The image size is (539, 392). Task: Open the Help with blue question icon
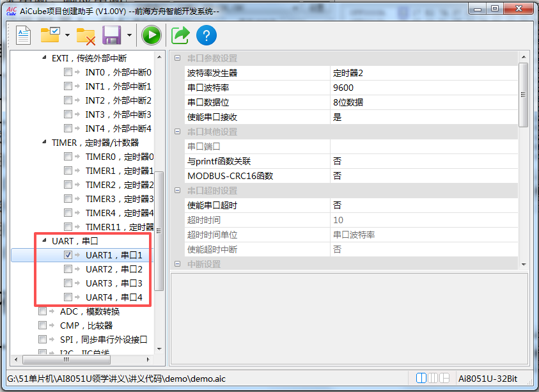click(206, 35)
